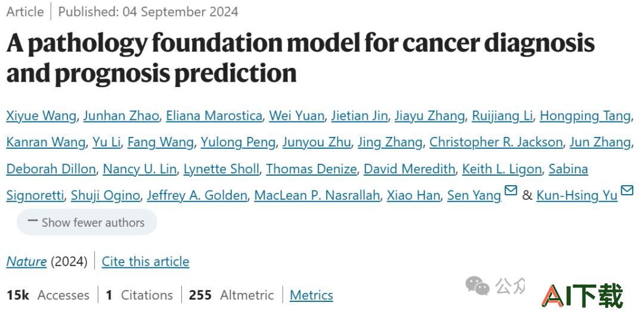This screenshot has height=312, width=644.
Task: Click author name Junhan Zhao
Action: [121, 116]
